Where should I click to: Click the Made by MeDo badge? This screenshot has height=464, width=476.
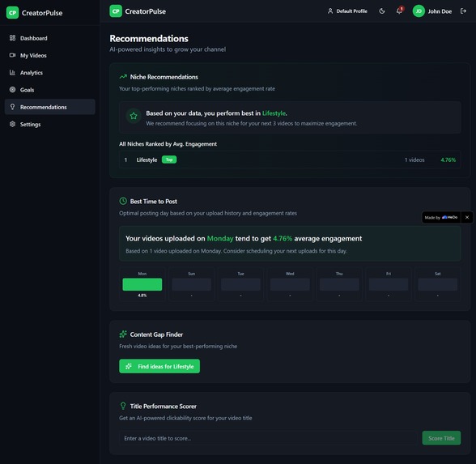441,217
